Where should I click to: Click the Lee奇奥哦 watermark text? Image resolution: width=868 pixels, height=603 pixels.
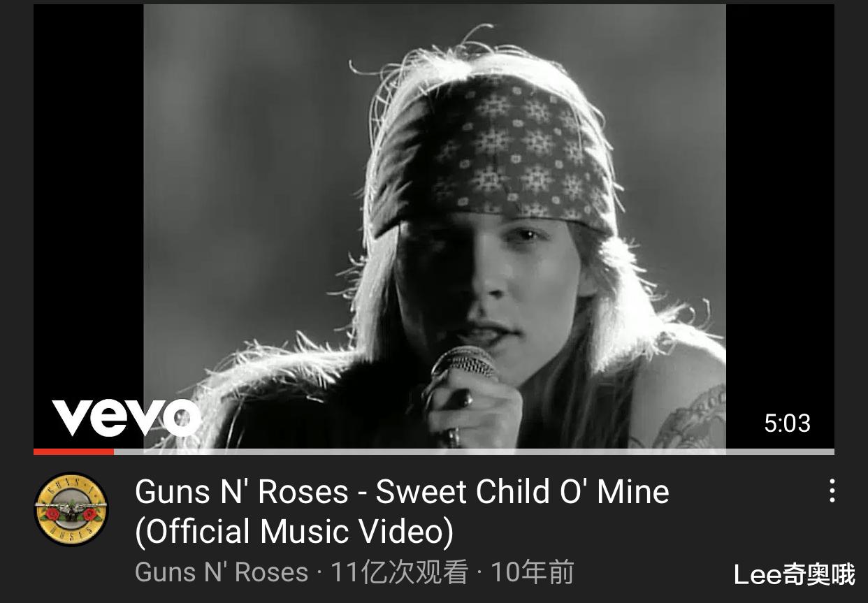[795, 574]
